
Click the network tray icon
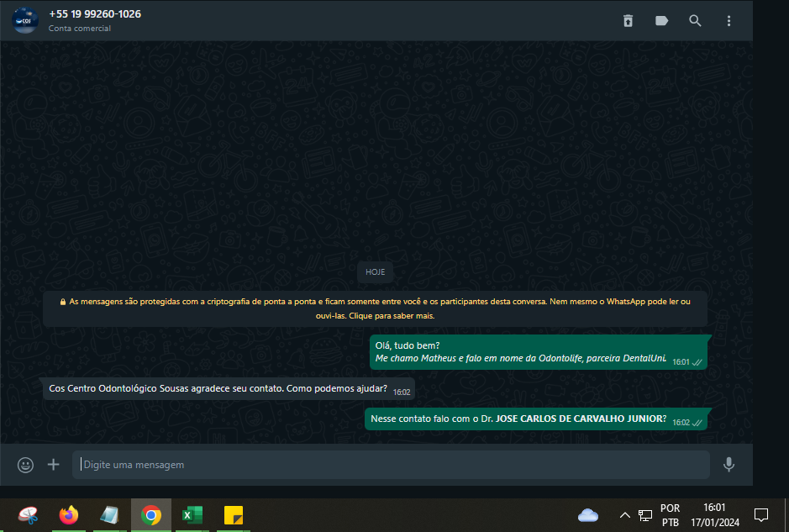tap(645, 515)
